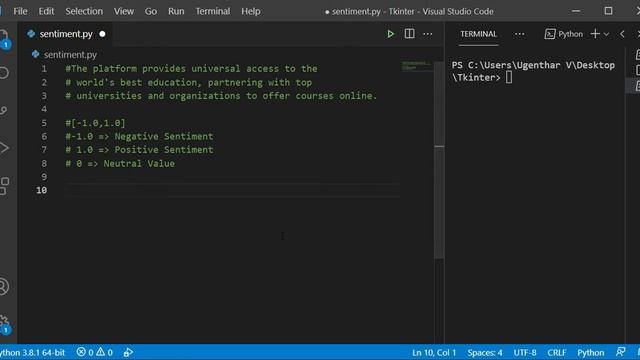Click 'Neutral Value' comment line

[120, 164]
